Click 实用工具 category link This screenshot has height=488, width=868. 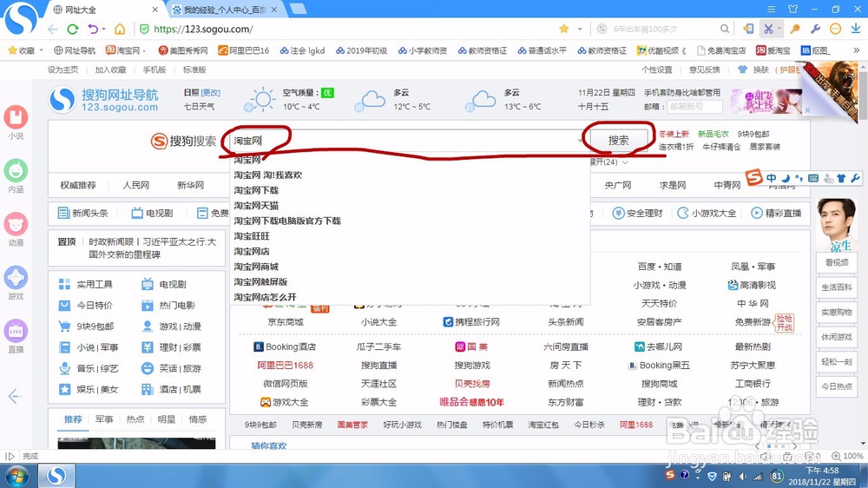coord(86,284)
